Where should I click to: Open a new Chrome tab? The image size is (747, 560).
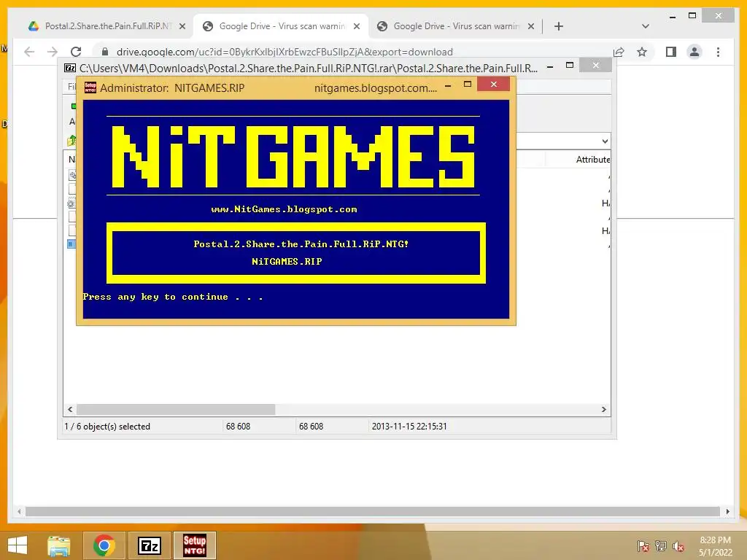pos(559,26)
